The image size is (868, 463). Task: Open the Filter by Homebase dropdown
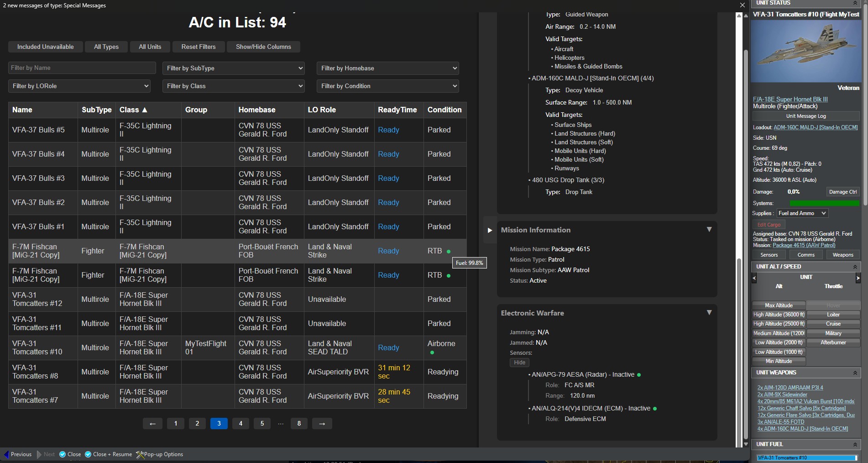387,68
